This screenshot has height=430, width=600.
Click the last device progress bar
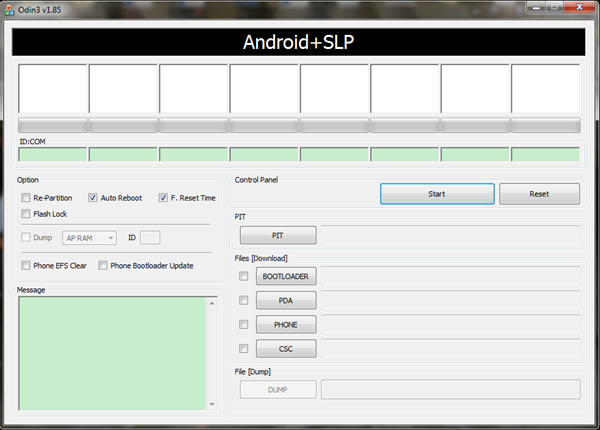[x=546, y=125]
